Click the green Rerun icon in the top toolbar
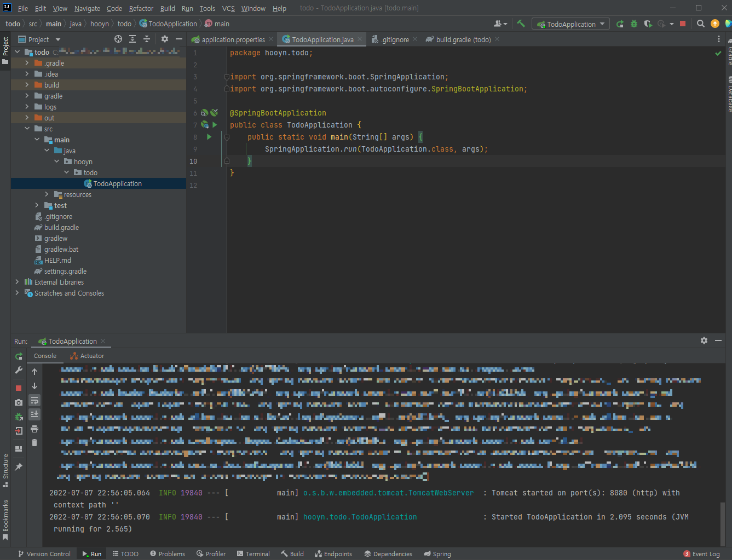 click(x=620, y=24)
